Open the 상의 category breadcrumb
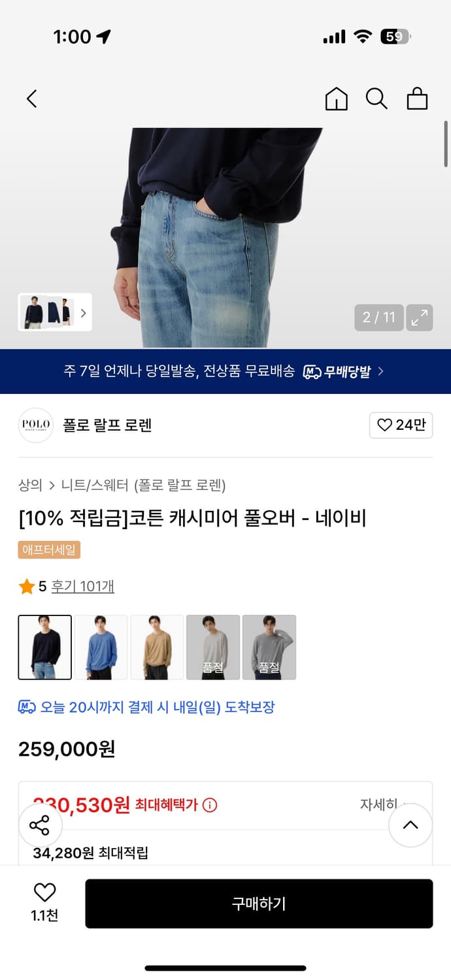This screenshot has width=451, height=980. [x=30, y=485]
